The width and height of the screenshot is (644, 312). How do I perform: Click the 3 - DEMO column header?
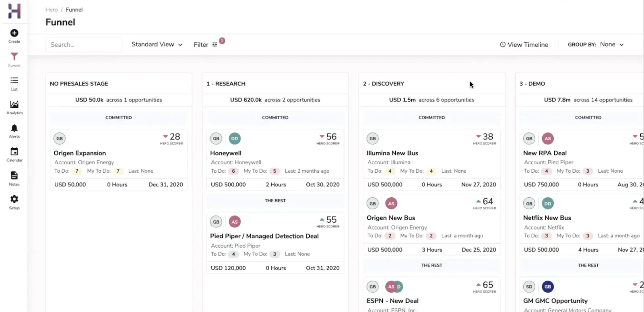click(532, 84)
